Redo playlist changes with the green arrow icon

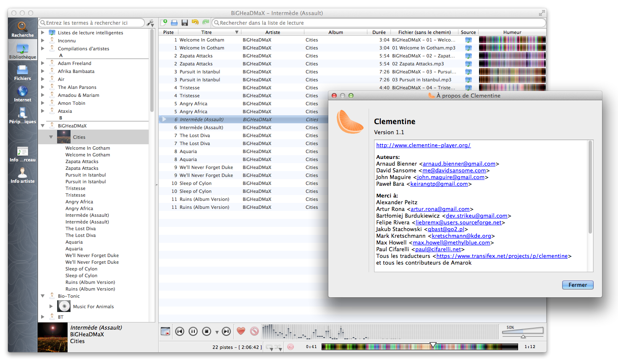pyautogui.click(x=205, y=22)
